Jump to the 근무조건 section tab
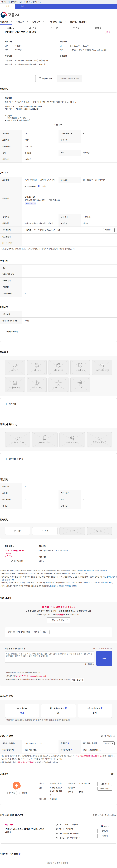This screenshot has width=117, height=868. tap(32, 28)
